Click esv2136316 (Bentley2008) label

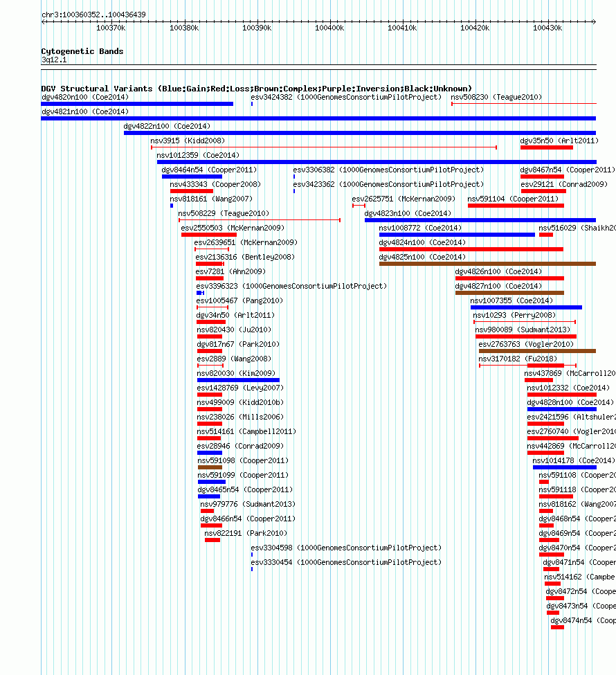tap(245, 258)
